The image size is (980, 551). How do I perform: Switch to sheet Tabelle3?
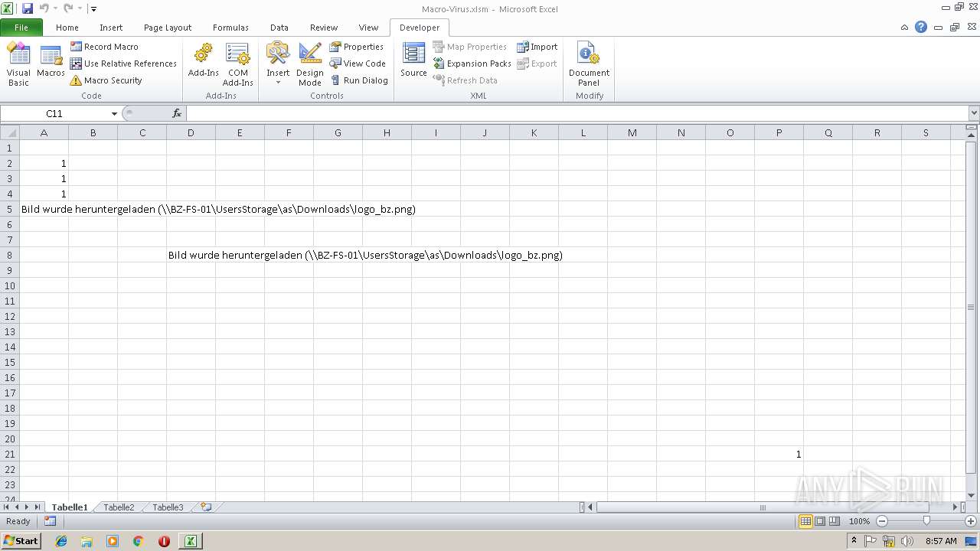click(x=168, y=507)
